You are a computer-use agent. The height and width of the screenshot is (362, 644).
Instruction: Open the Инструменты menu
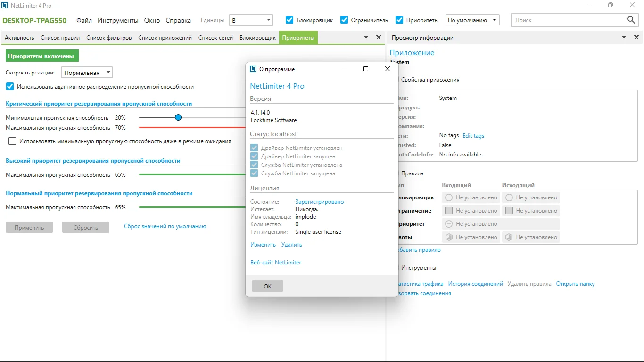click(118, 20)
